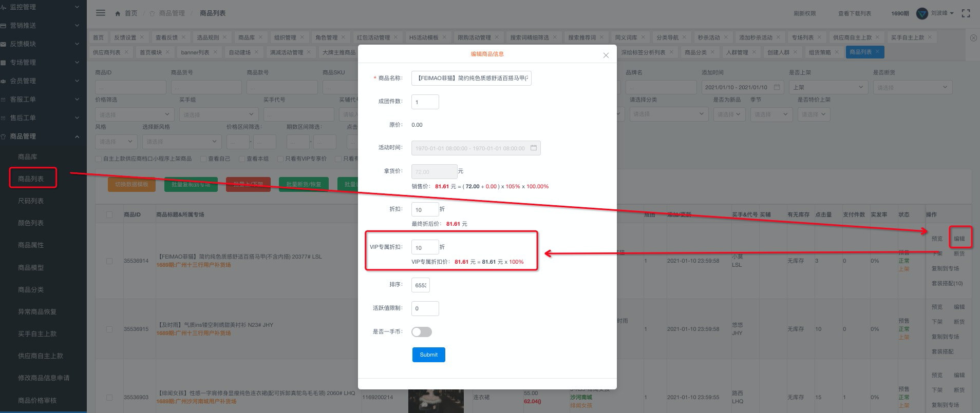Viewport: 980px width, 413px height.
Task: Click 切换数据模板 orange button
Action: pyautogui.click(x=131, y=184)
